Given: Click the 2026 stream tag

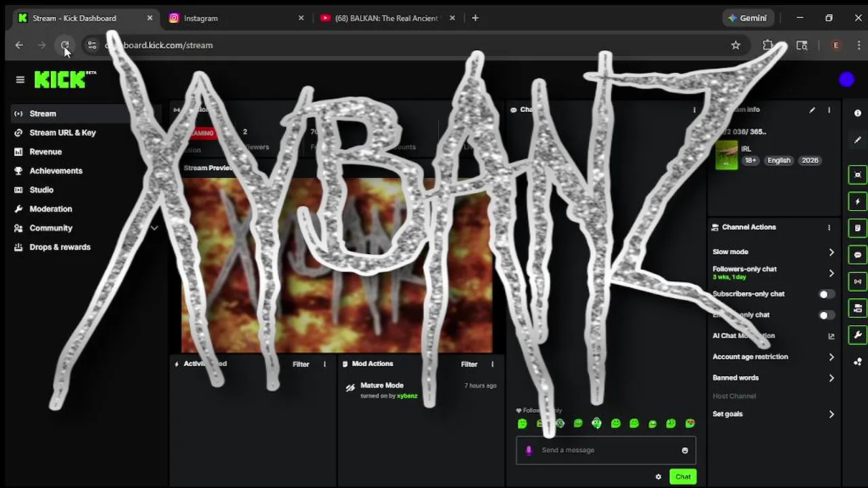Looking at the screenshot, I should point(810,161).
